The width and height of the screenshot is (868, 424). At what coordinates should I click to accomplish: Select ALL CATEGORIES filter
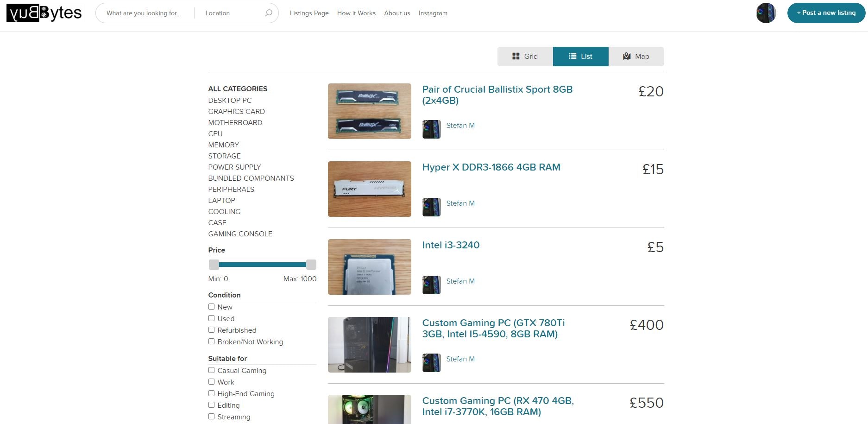(238, 89)
